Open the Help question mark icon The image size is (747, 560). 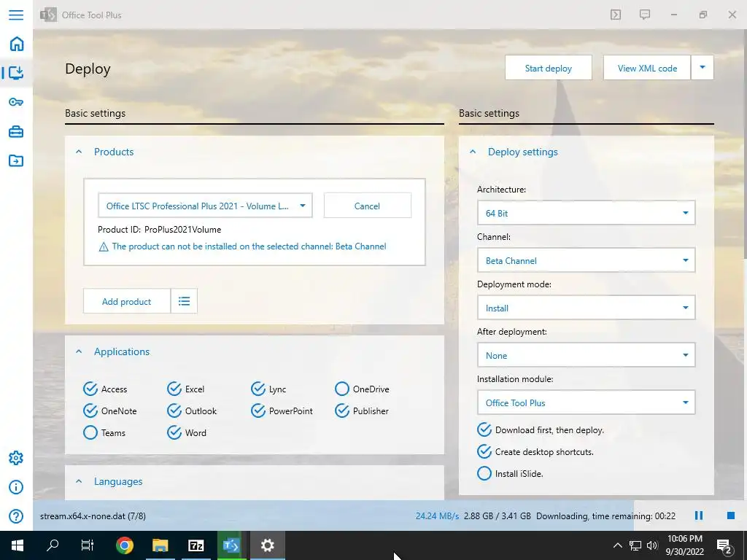16,516
